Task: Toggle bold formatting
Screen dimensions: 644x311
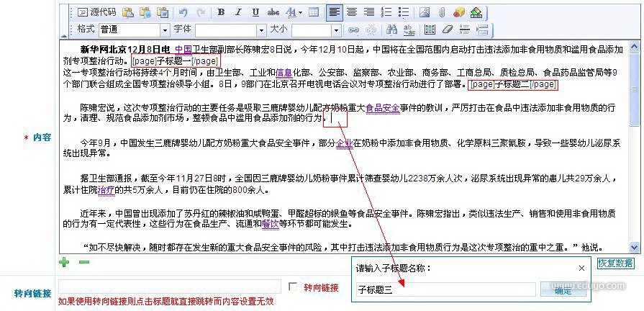Action: tap(221, 12)
